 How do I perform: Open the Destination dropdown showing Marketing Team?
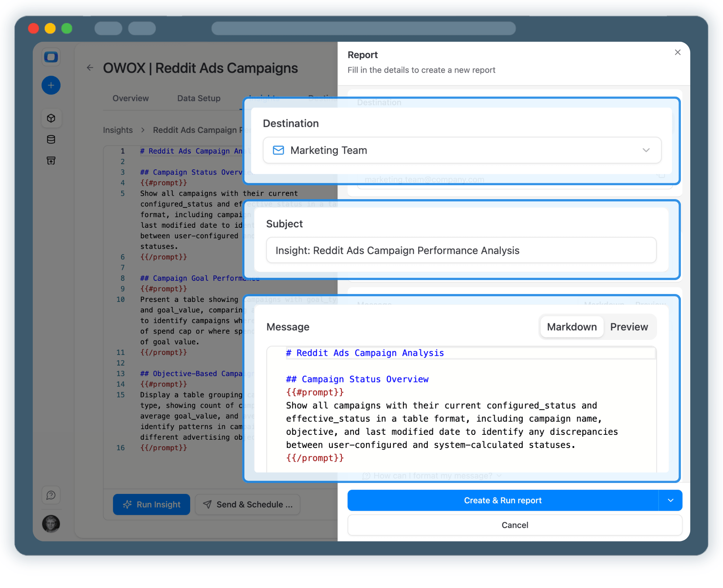click(x=646, y=150)
